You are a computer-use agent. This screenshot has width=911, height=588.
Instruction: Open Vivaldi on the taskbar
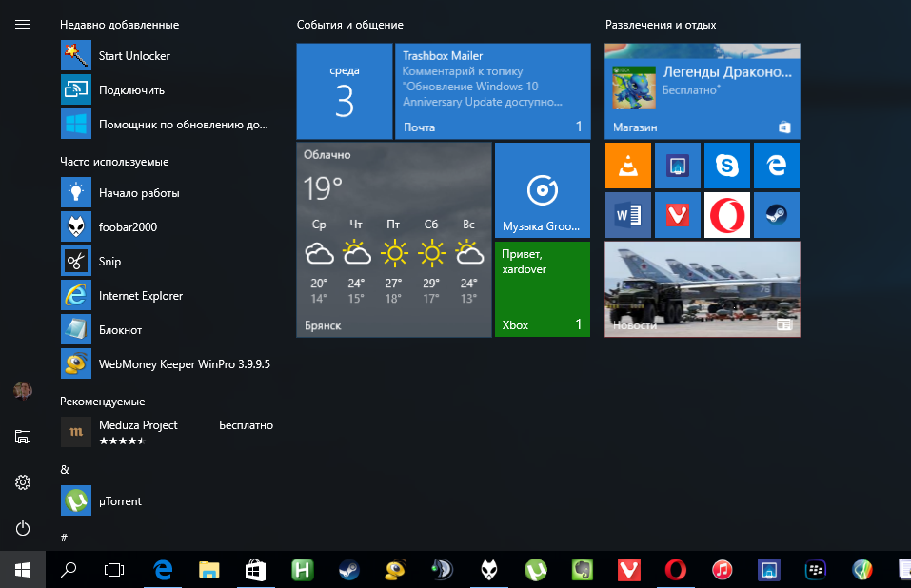click(x=628, y=570)
